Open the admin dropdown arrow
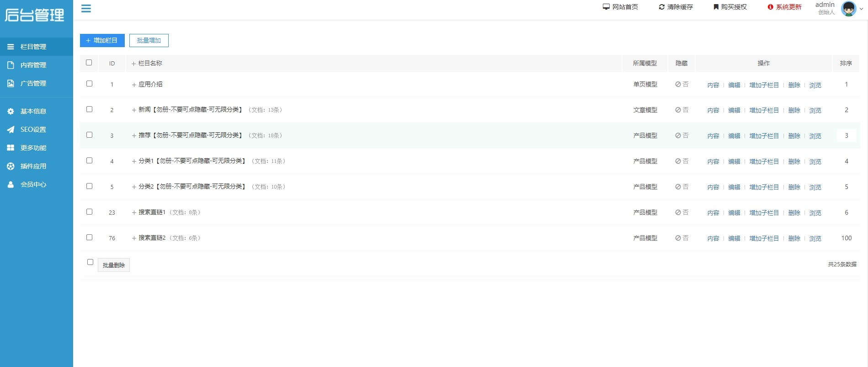This screenshot has height=367, width=868. (x=861, y=9)
